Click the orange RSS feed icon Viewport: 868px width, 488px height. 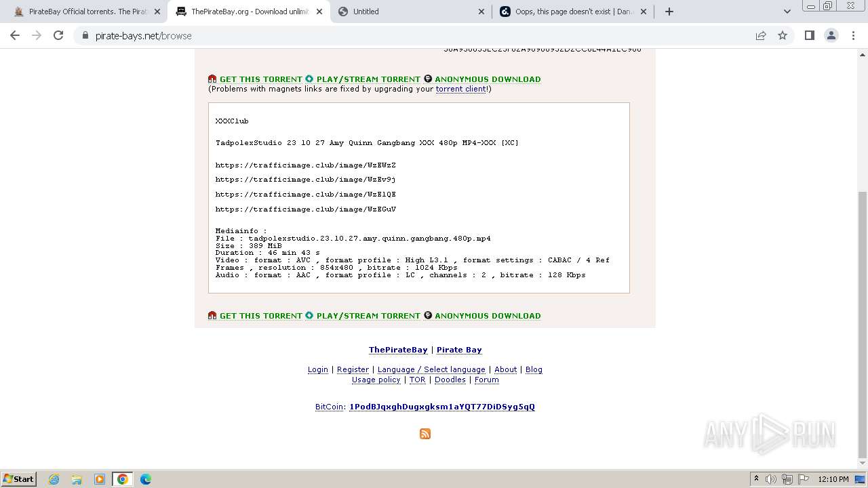(x=425, y=434)
